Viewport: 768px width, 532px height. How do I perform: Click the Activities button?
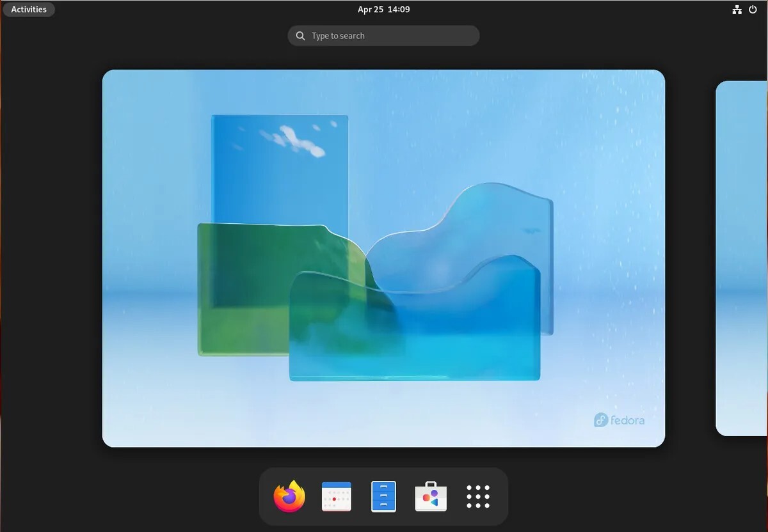[x=29, y=10]
